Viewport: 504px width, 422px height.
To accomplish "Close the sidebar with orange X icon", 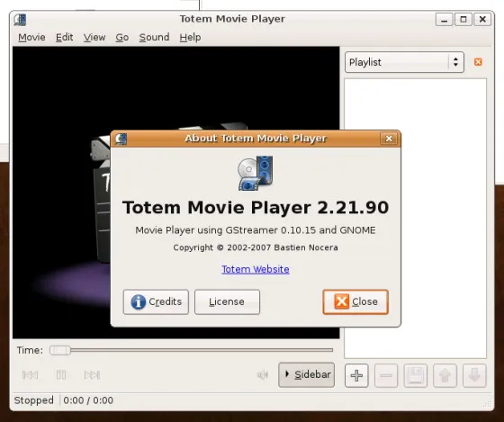I will pyautogui.click(x=478, y=62).
